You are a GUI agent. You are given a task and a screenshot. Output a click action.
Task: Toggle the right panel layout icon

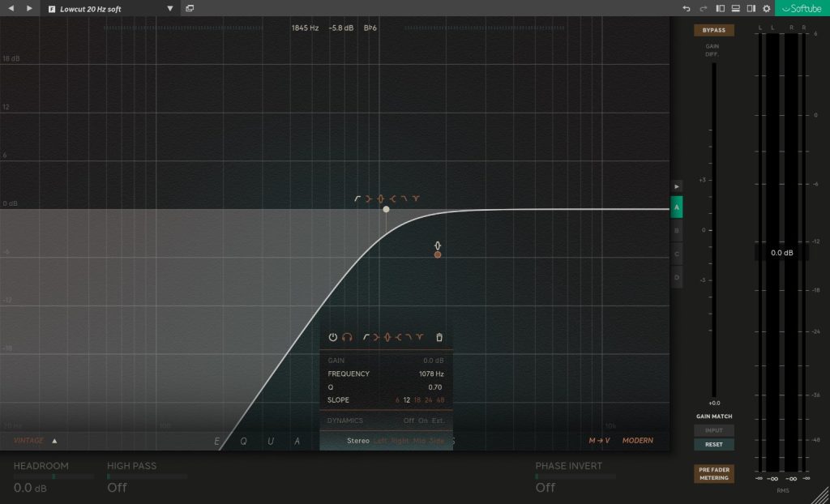pyautogui.click(x=751, y=8)
